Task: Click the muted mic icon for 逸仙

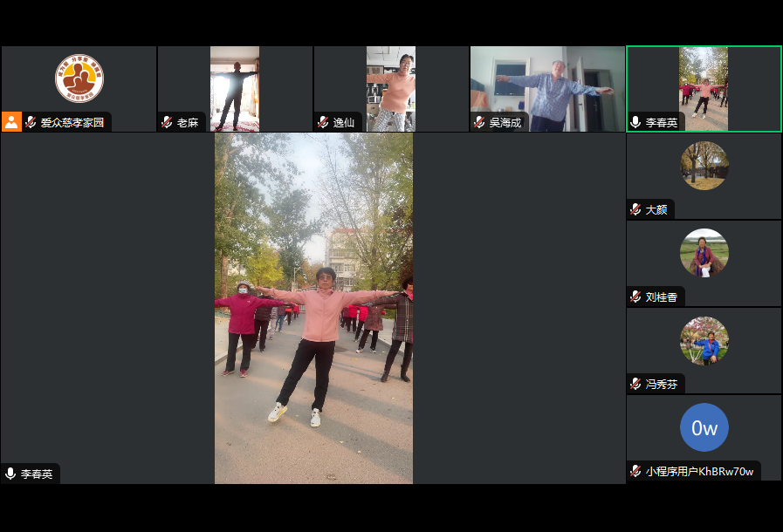Action: (x=323, y=123)
